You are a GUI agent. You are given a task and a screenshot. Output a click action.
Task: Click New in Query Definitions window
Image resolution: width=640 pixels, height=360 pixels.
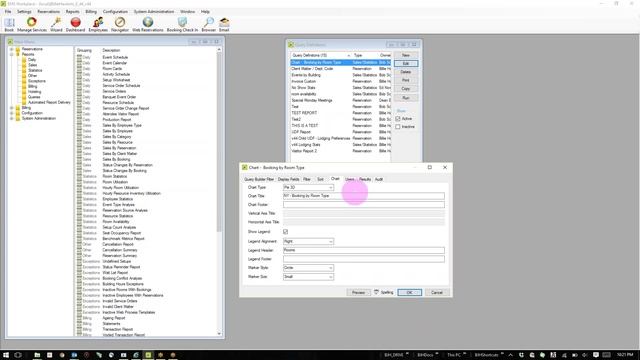click(x=406, y=55)
